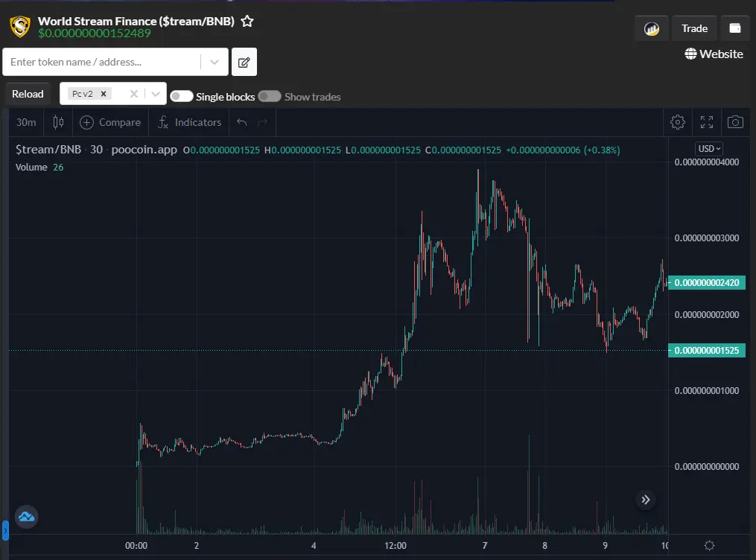Click the +0.38% change value

point(602,150)
